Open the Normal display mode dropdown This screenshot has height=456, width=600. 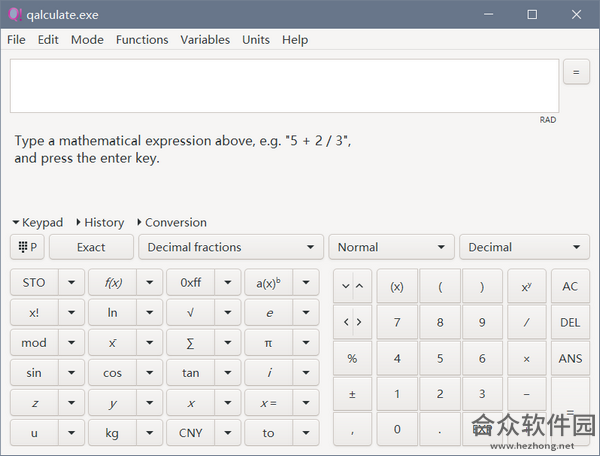[391, 247]
